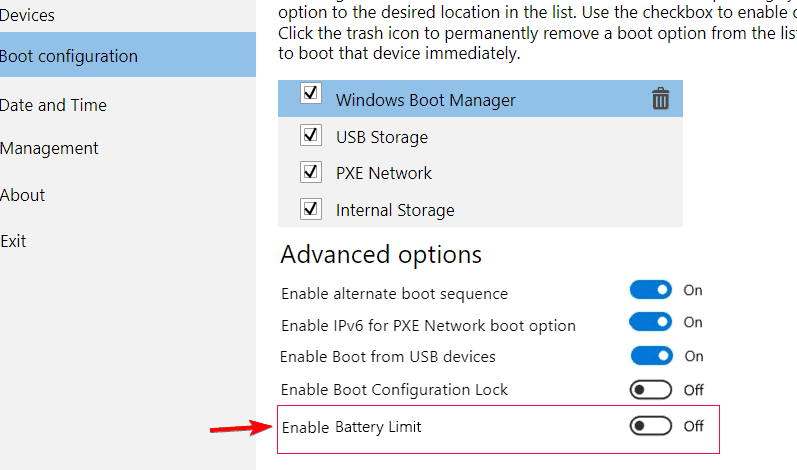The height and width of the screenshot is (470, 797).
Task: Turn on Enable Boot Configuration Lock toggle
Action: pos(651,389)
